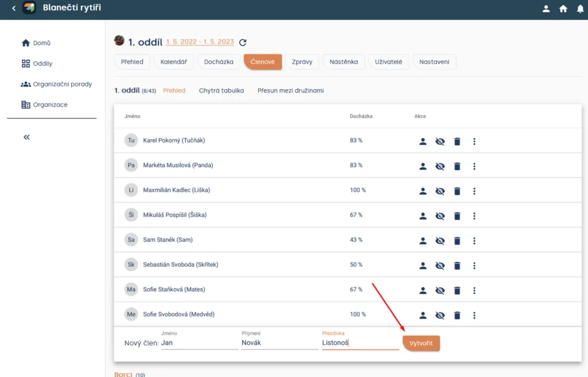This screenshot has width=588, height=377.
Task: Toggle visibility for Sofie Staňková
Action: point(440,290)
